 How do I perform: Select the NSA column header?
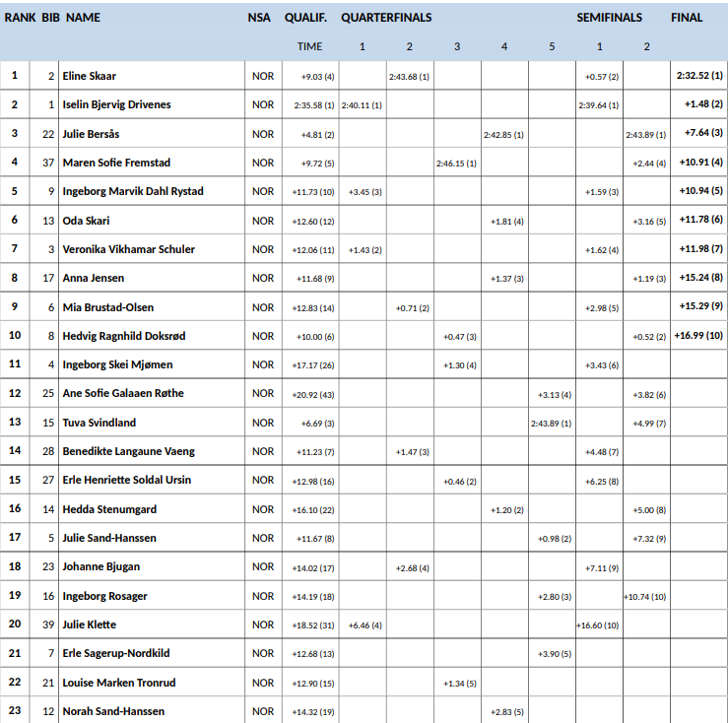click(260, 18)
